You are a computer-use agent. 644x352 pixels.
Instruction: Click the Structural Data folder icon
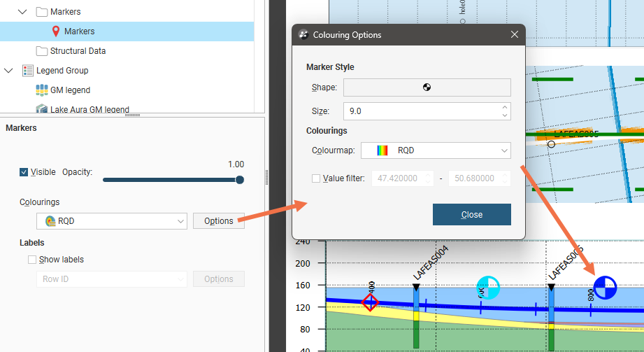click(41, 51)
